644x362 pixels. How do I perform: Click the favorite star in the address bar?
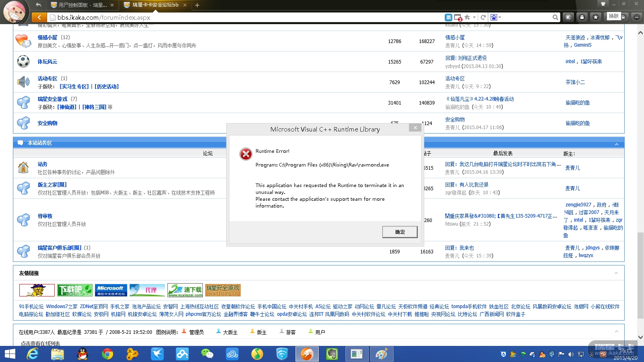click(x=467, y=17)
